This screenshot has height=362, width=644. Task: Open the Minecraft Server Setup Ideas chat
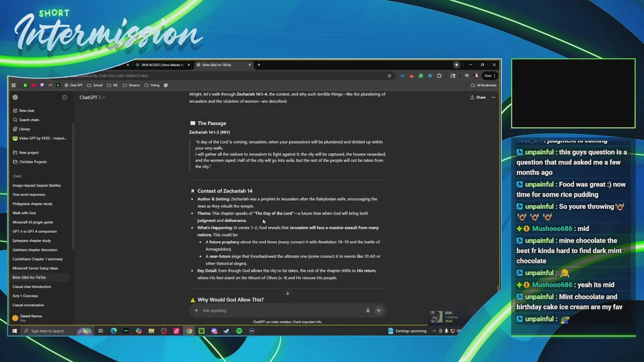pyautogui.click(x=35, y=268)
